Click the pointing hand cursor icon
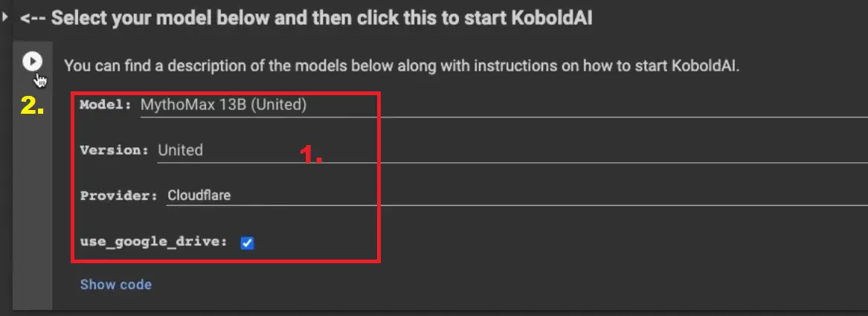This screenshot has height=316, width=868. pos(40,80)
